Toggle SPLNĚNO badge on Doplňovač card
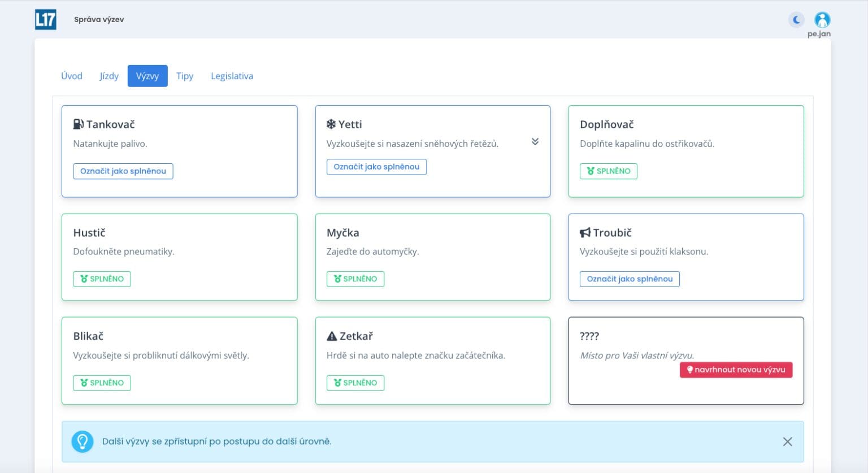Viewport: 868px width, 473px height. (609, 171)
